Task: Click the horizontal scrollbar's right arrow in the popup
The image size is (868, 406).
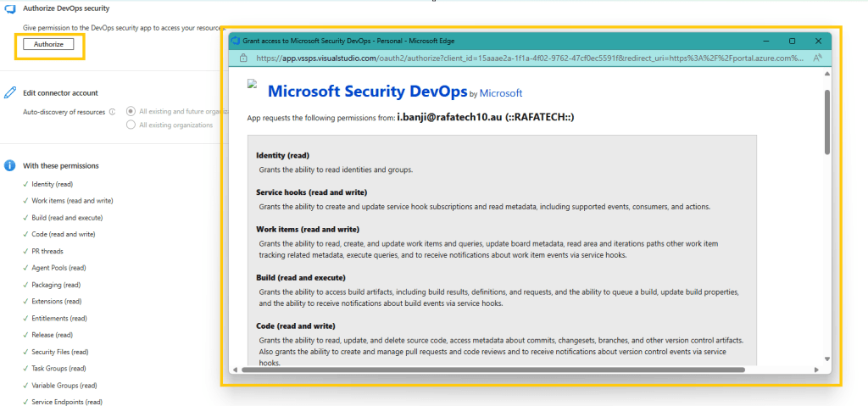Action: (815, 370)
